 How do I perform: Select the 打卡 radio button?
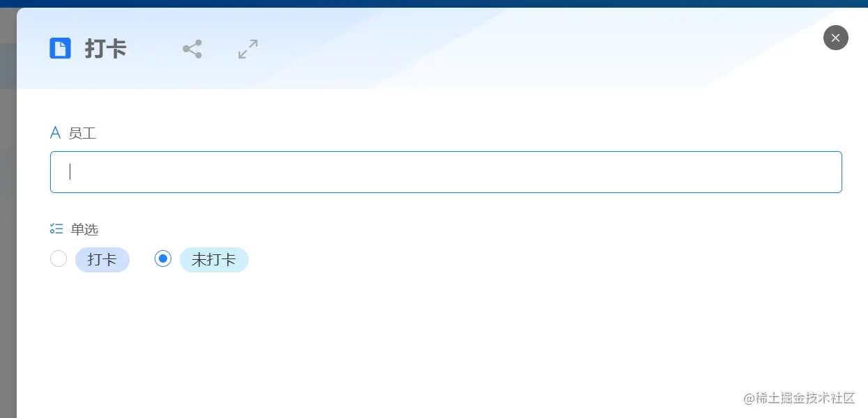click(59, 259)
